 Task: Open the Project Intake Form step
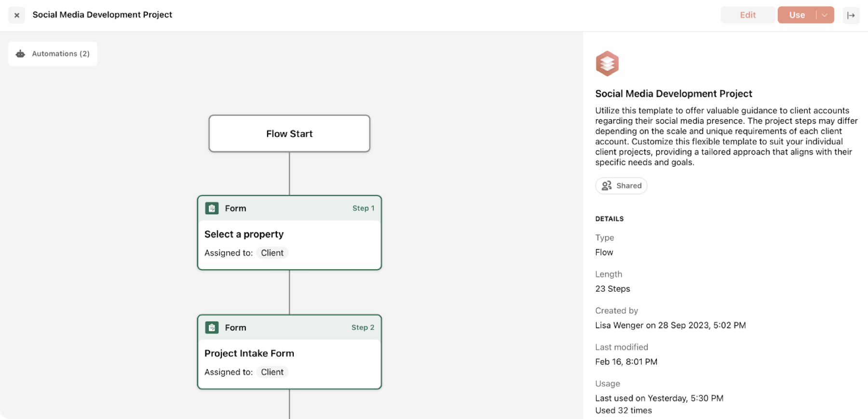[x=289, y=352]
